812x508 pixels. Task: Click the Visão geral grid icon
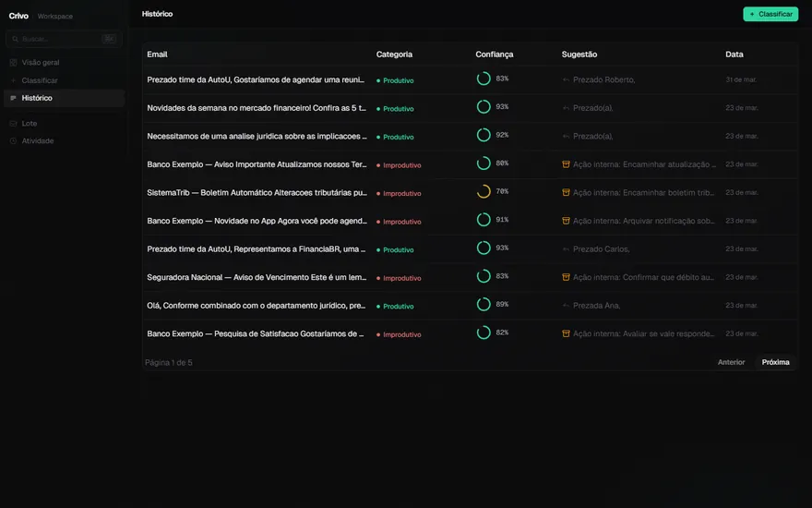[14, 62]
